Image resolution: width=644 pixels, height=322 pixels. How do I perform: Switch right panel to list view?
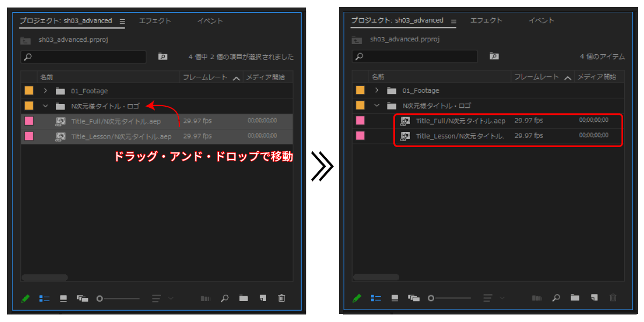[376, 298]
